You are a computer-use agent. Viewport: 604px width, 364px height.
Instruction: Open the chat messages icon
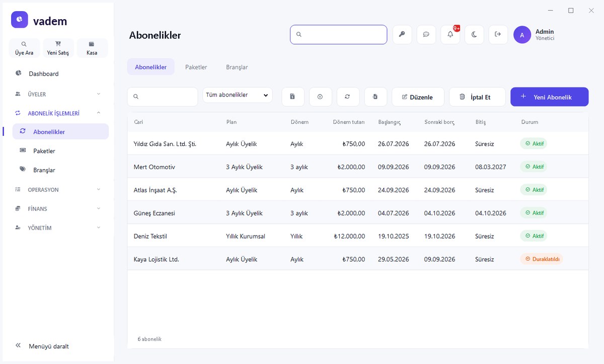coord(426,34)
